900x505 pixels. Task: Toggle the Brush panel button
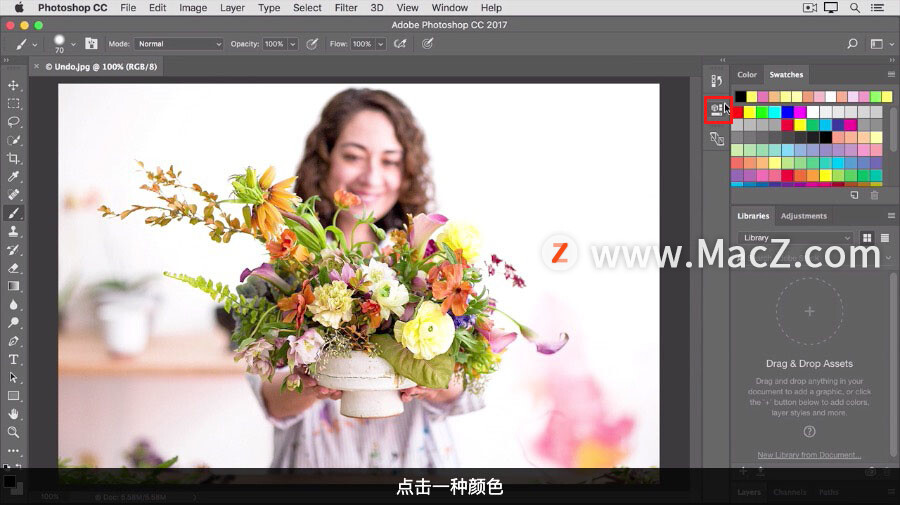point(91,44)
